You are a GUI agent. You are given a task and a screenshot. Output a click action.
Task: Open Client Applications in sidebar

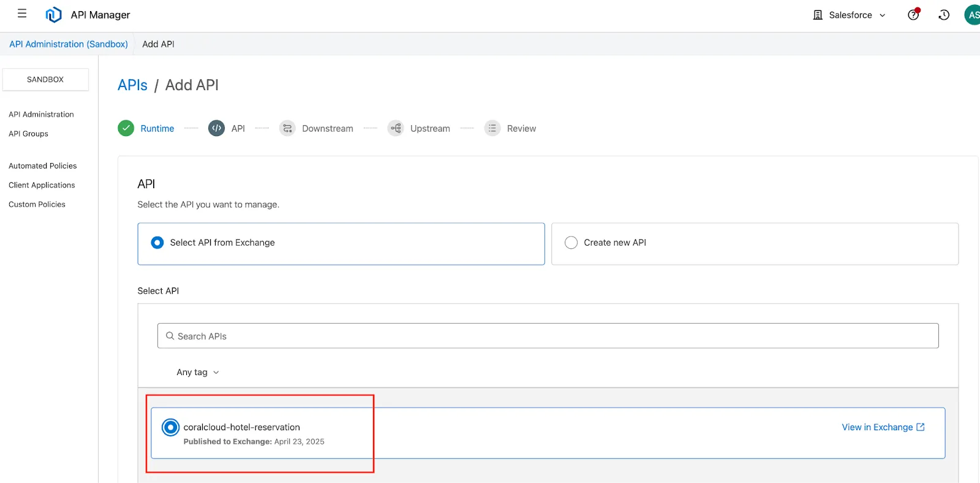coord(42,185)
